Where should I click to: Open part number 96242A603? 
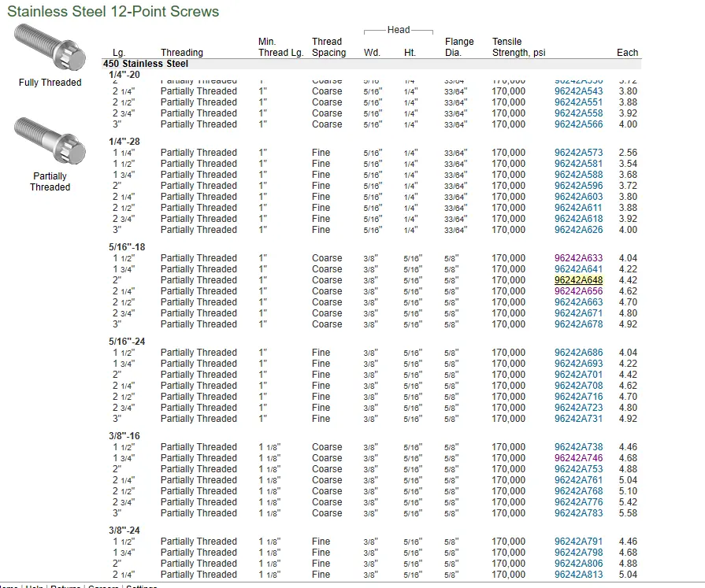578,197
